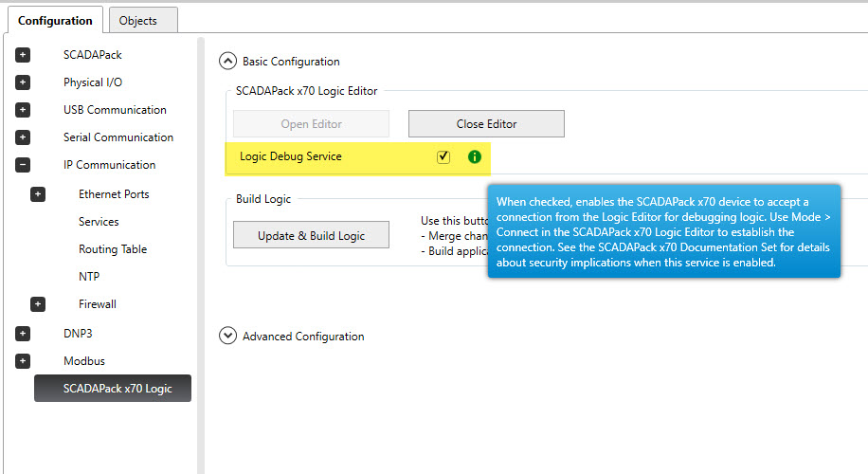
Task: Select DNP3 in the tree
Action: pos(78,334)
